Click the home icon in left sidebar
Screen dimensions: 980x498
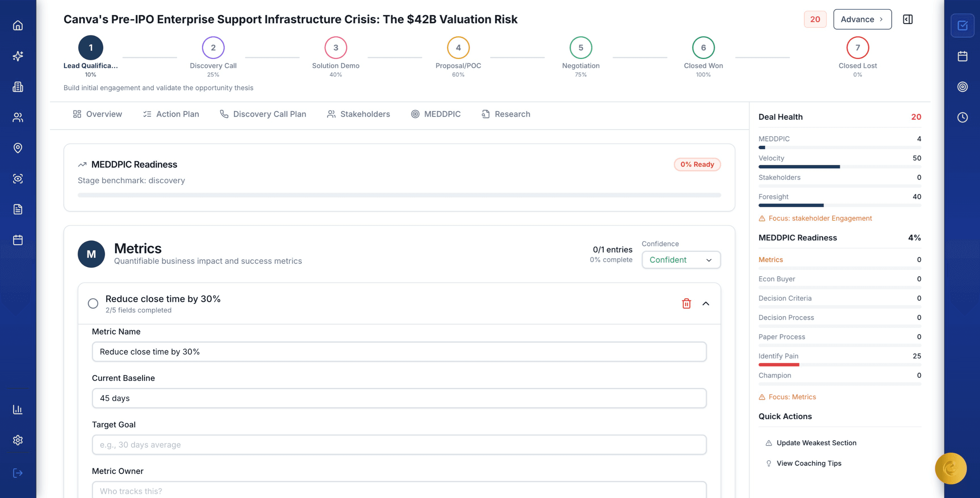(18, 25)
